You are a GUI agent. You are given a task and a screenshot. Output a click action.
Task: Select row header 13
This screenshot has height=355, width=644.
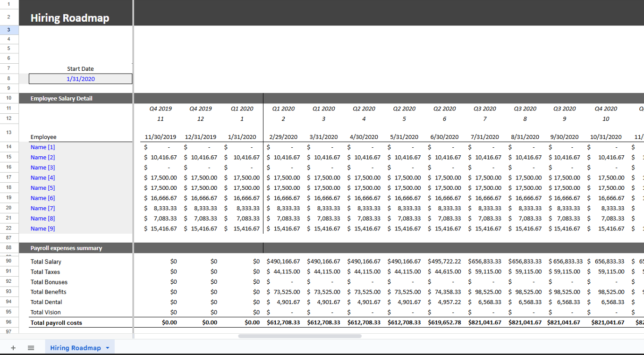point(9,133)
